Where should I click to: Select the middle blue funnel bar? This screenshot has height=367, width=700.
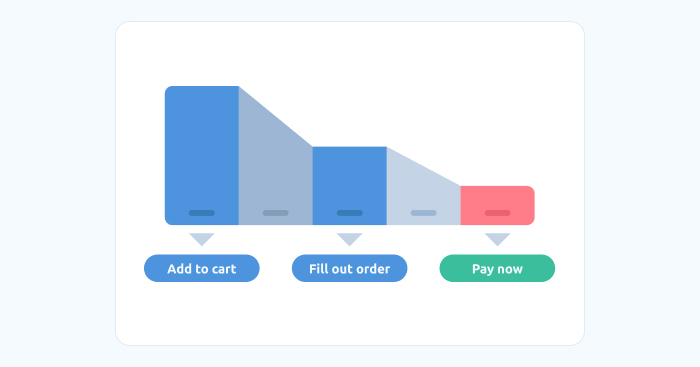pos(350,186)
